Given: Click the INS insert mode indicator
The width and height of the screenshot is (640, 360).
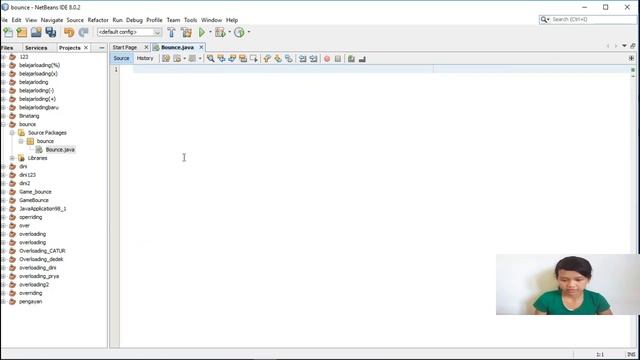Looking at the screenshot, I should tap(631, 354).
